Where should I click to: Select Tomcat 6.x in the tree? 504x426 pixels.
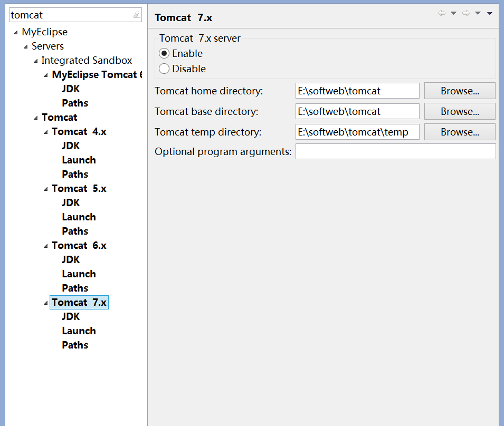[x=79, y=246]
